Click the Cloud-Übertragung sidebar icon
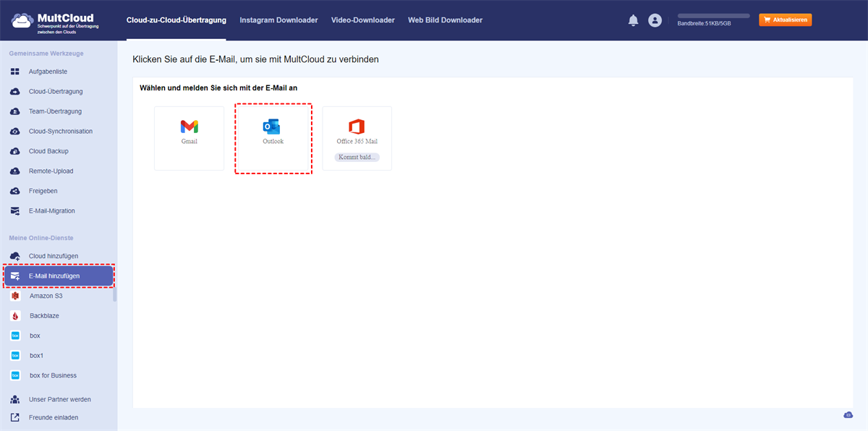Image resolution: width=868 pixels, height=431 pixels. pos(14,92)
